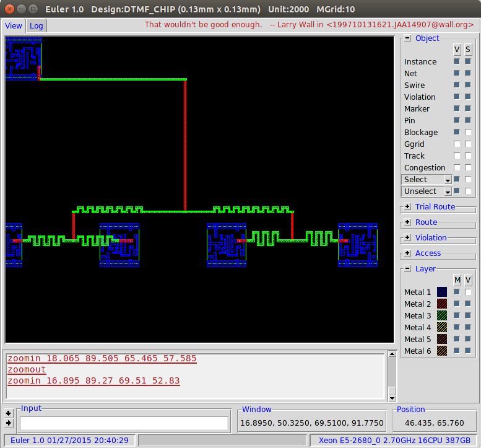The width and height of the screenshot is (481, 448).
Task: Toggle Instance visibility checkbox
Action: pyautogui.click(x=457, y=61)
